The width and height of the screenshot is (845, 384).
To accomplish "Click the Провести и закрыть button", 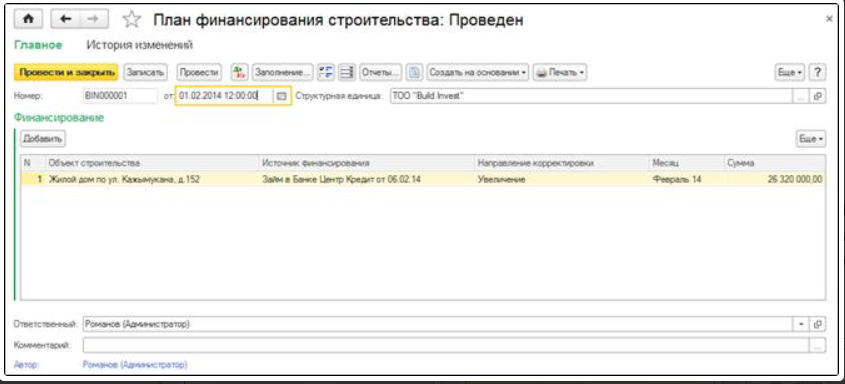I will (x=65, y=72).
